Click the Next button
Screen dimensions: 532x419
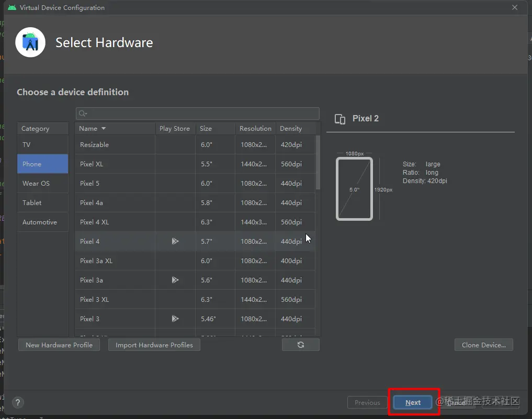pos(413,402)
